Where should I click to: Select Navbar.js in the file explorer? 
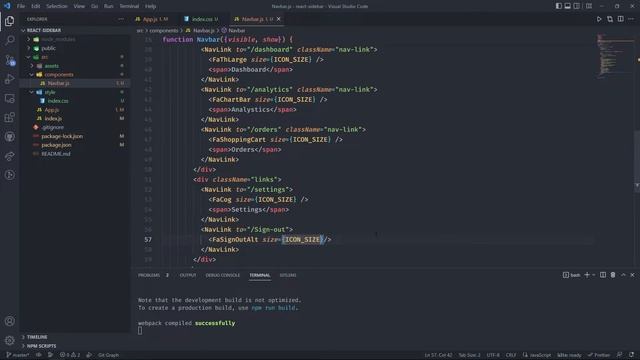click(75, 83)
